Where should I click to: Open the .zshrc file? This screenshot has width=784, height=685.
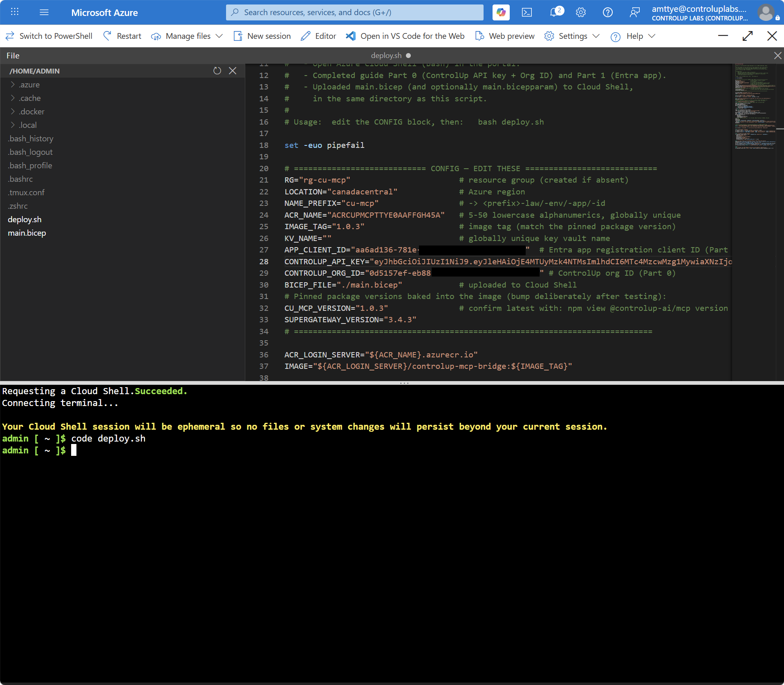pyautogui.click(x=18, y=206)
